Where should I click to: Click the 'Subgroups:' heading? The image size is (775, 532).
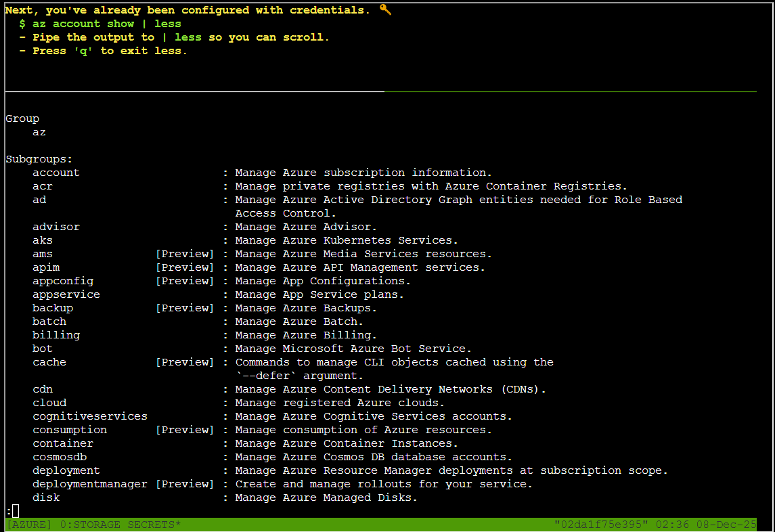(39, 159)
